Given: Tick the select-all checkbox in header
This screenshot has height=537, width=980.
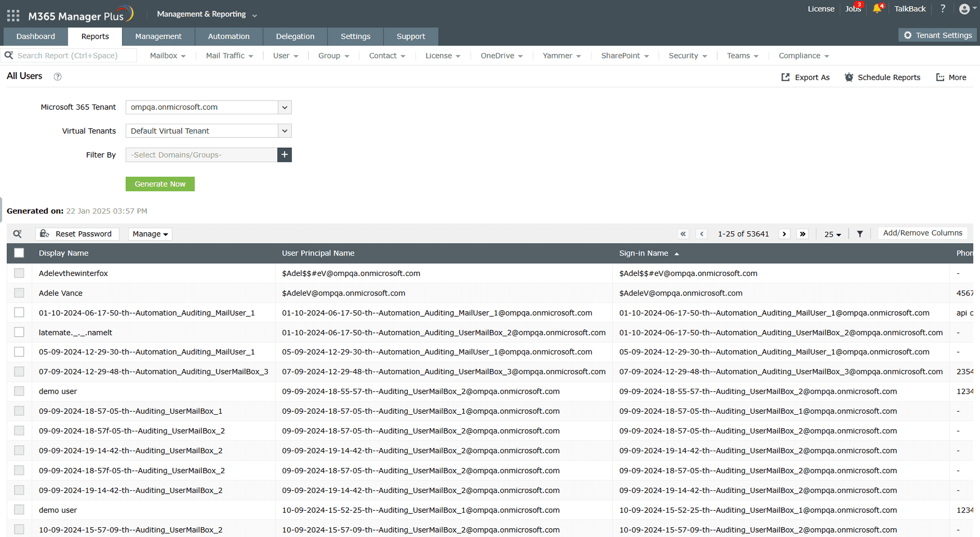Looking at the screenshot, I should (x=19, y=253).
